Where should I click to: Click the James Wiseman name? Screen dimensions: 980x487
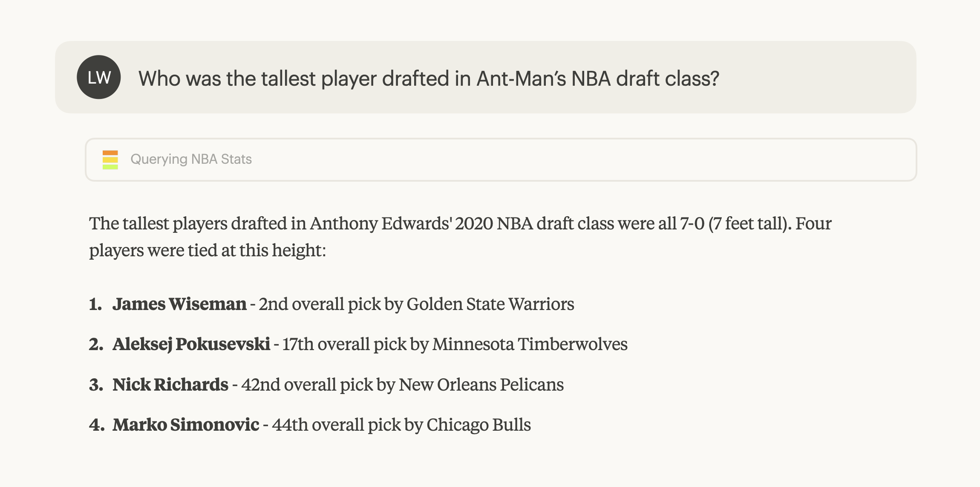coord(179,304)
